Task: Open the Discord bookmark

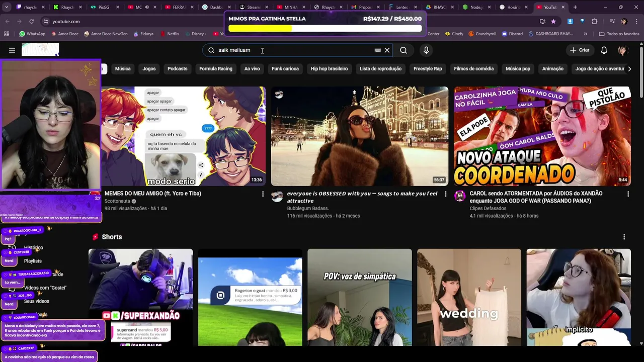Action: point(512,34)
